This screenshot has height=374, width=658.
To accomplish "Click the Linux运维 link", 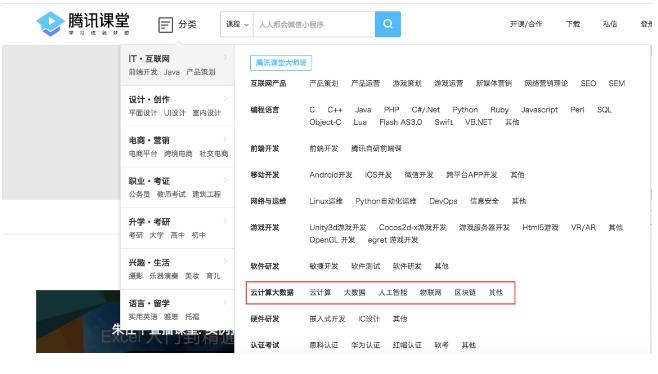I will pos(326,201).
